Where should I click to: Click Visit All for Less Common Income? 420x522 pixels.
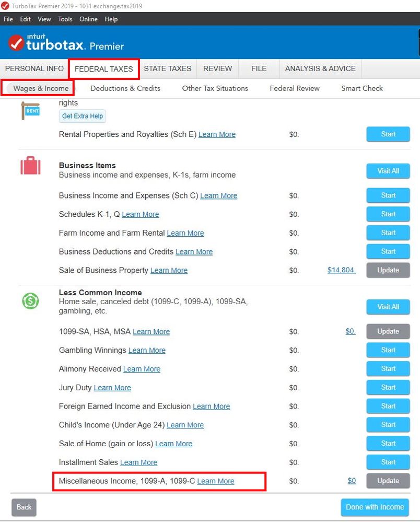pos(388,307)
